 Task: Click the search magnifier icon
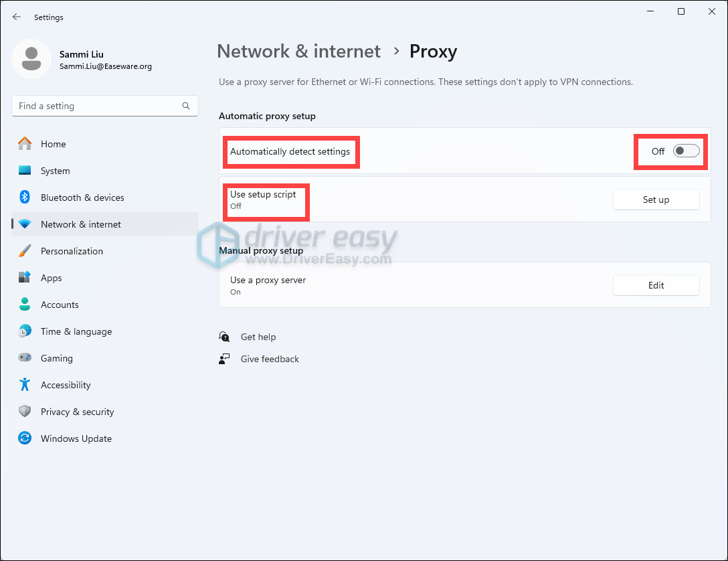coord(186,106)
